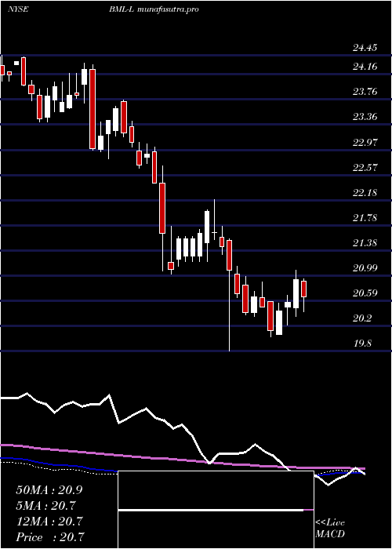Click the 20.2 price axis label

point(362,318)
